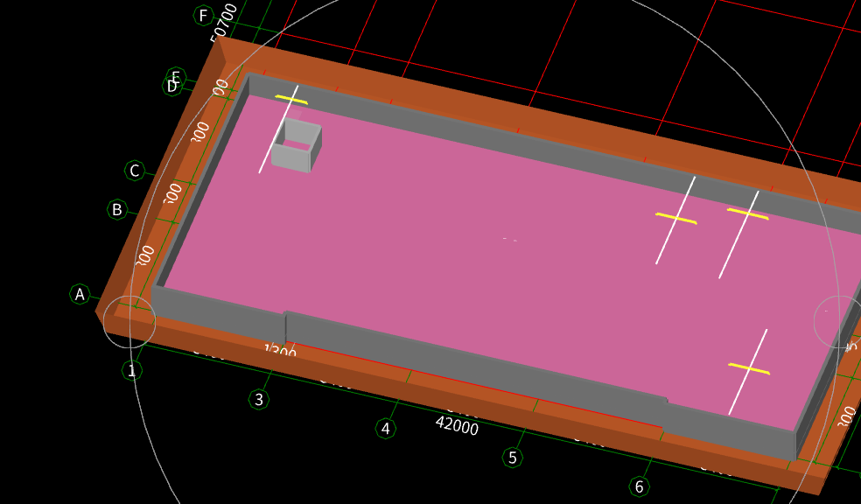
Task: Pick grid axis bubble D
Action: pyautogui.click(x=171, y=87)
